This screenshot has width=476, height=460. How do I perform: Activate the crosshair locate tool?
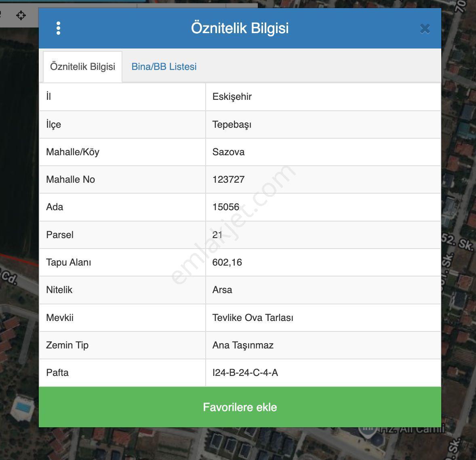21,15
